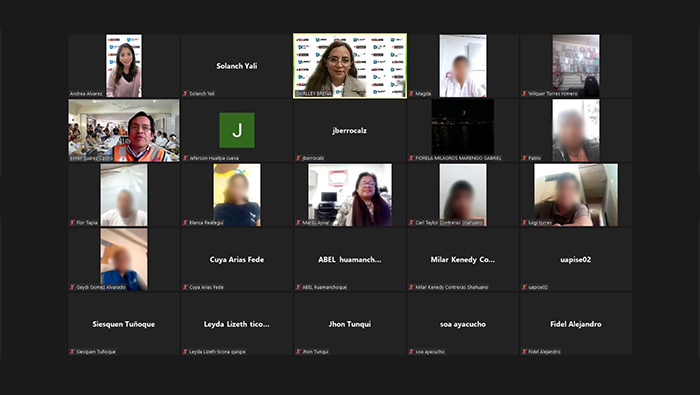Select the highlighted active speaker video tile

(350, 66)
